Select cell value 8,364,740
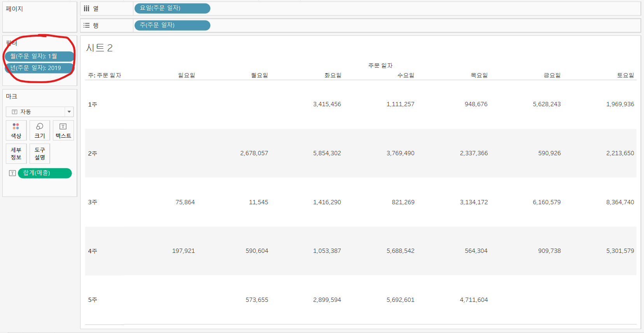Viewport: 644px width, 333px height. (x=620, y=202)
